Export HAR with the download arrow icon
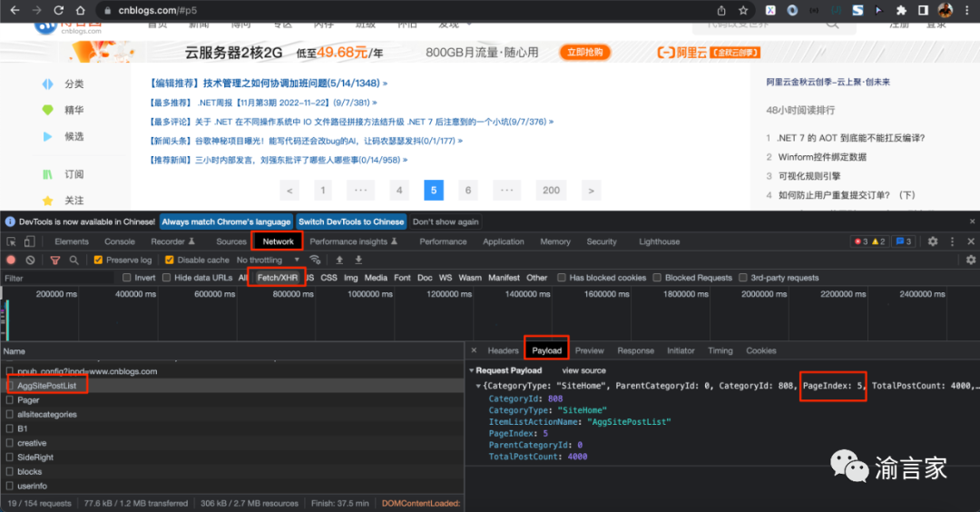 pyautogui.click(x=358, y=260)
